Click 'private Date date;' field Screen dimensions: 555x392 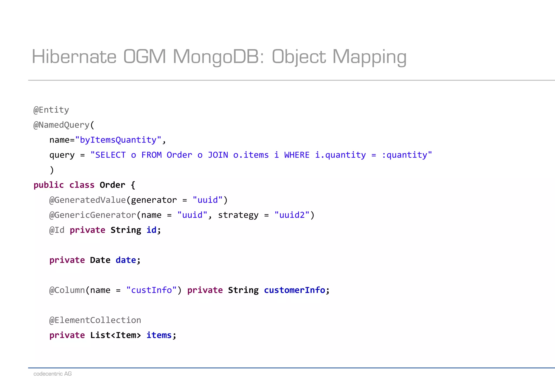click(x=95, y=260)
